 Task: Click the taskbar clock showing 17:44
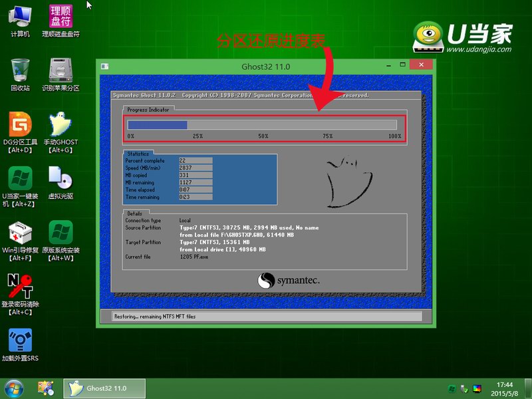point(505,388)
